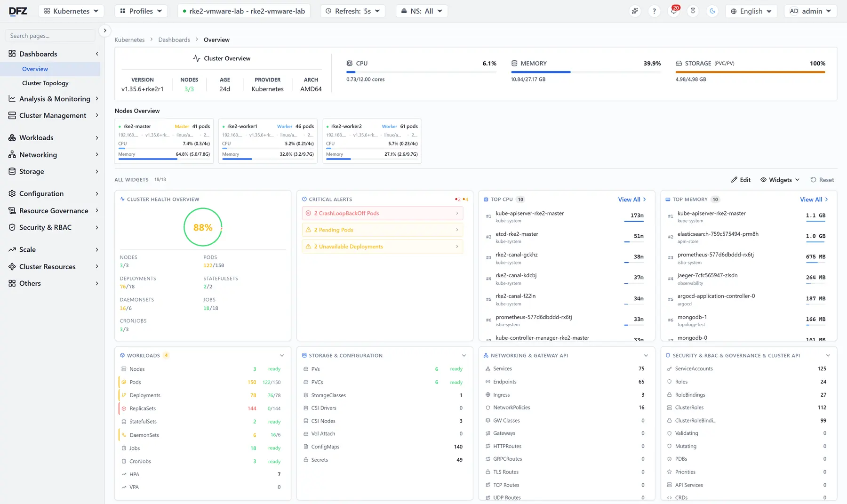Screen dimensions: 847x504
Task: Open 2 Pending Pods alert
Action: coord(383,230)
